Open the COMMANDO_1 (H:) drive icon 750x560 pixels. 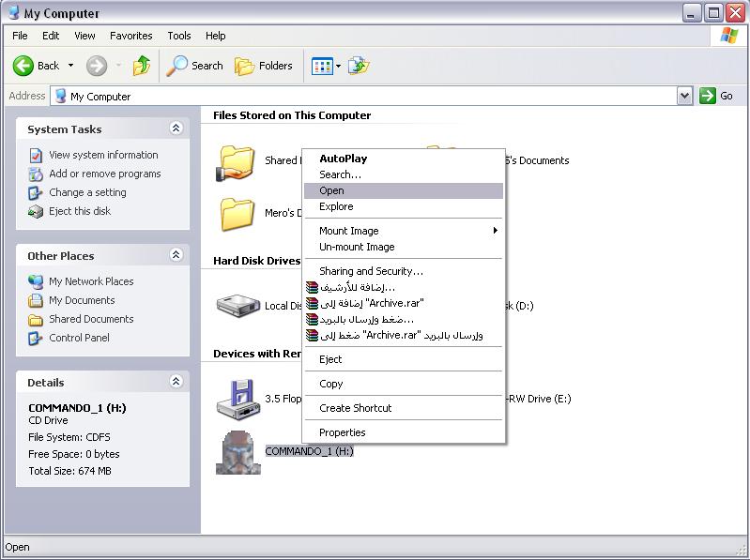pyautogui.click(x=238, y=452)
